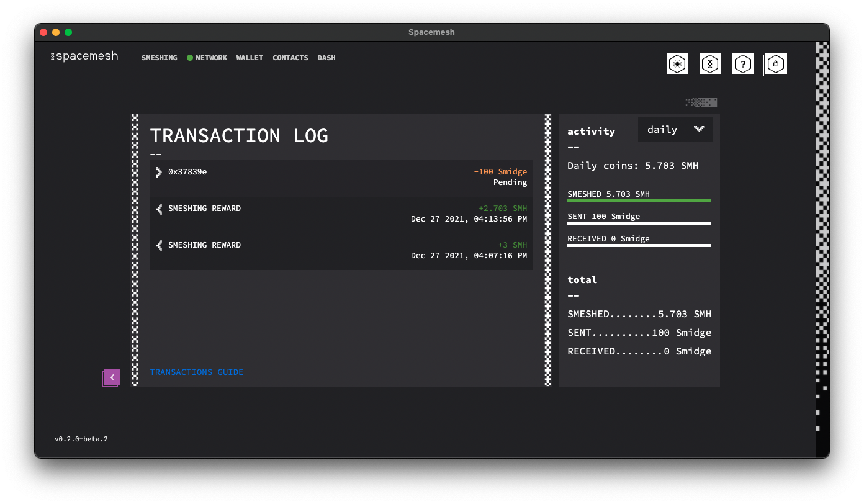Click the Daily coins: 5.703 SMH text
This screenshot has height=504, width=864.
(x=633, y=166)
